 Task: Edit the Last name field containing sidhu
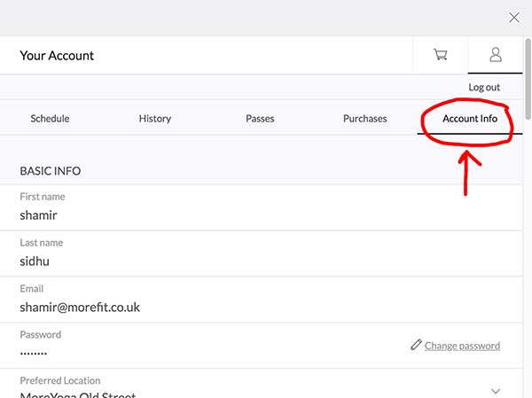tap(177, 261)
